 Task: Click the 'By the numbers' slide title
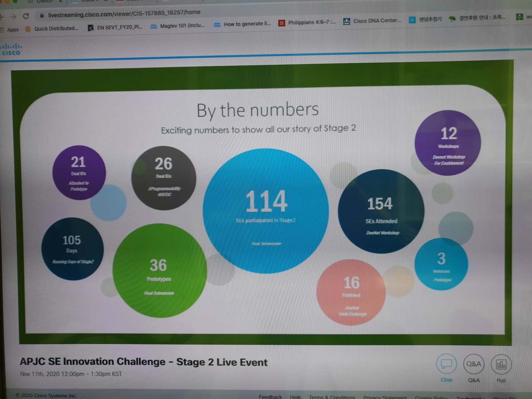(258, 110)
